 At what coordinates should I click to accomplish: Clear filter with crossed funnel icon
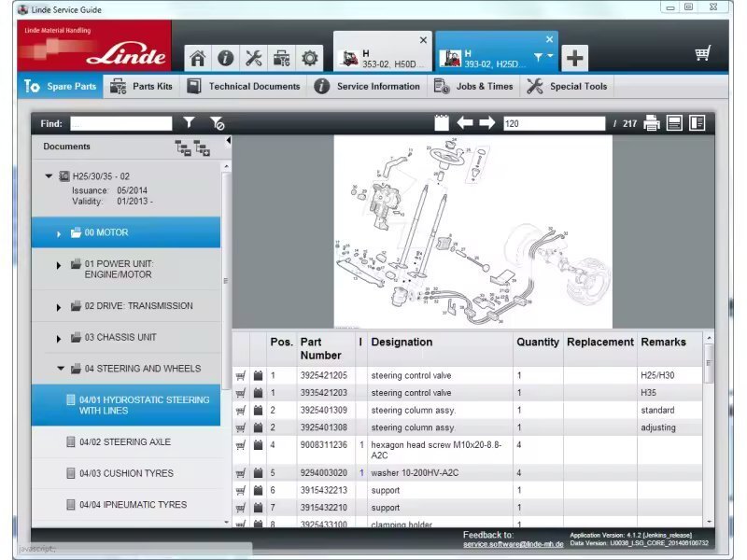tap(217, 123)
